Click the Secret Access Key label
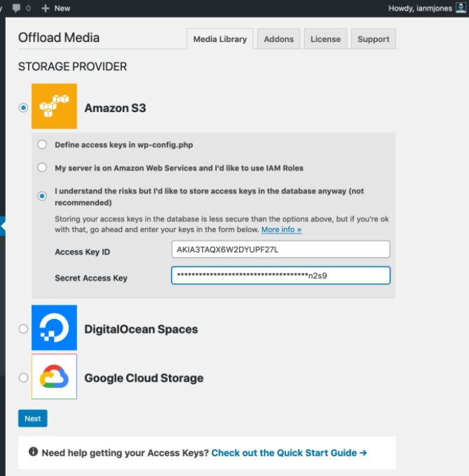 click(x=91, y=278)
